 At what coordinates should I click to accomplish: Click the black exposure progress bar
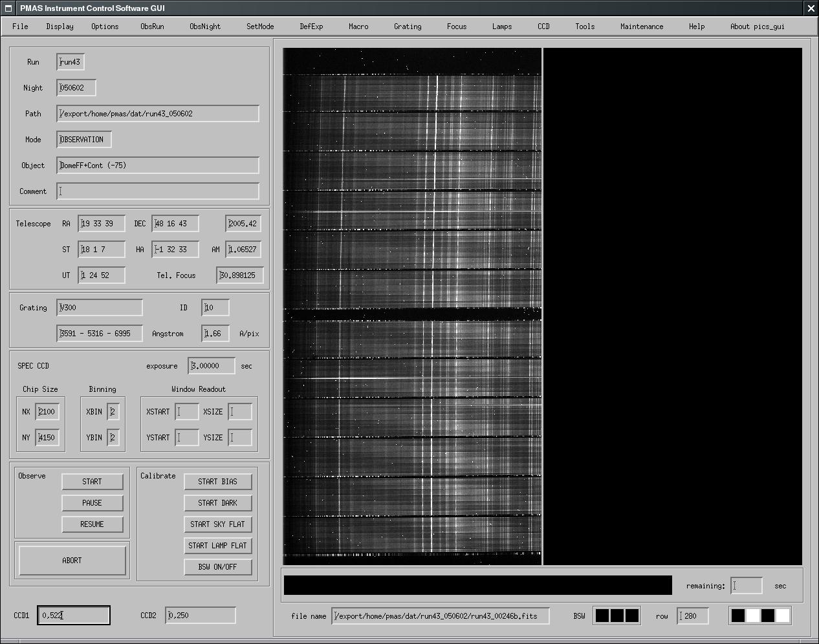pos(477,585)
